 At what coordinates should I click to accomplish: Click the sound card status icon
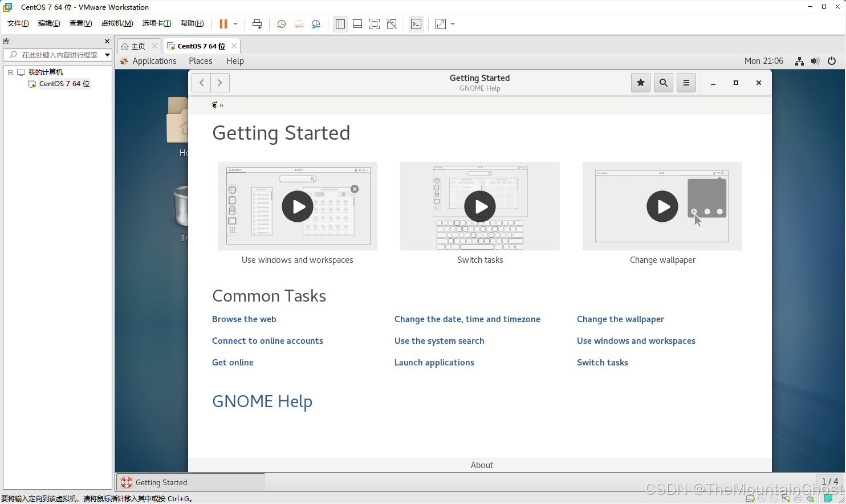tap(810, 499)
